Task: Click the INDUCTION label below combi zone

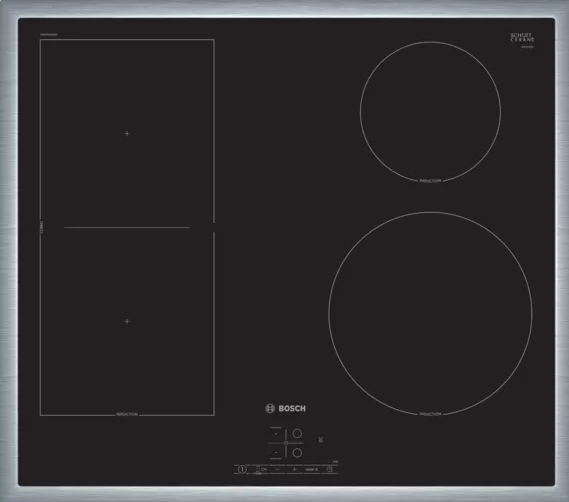Action: click(x=127, y=414)
